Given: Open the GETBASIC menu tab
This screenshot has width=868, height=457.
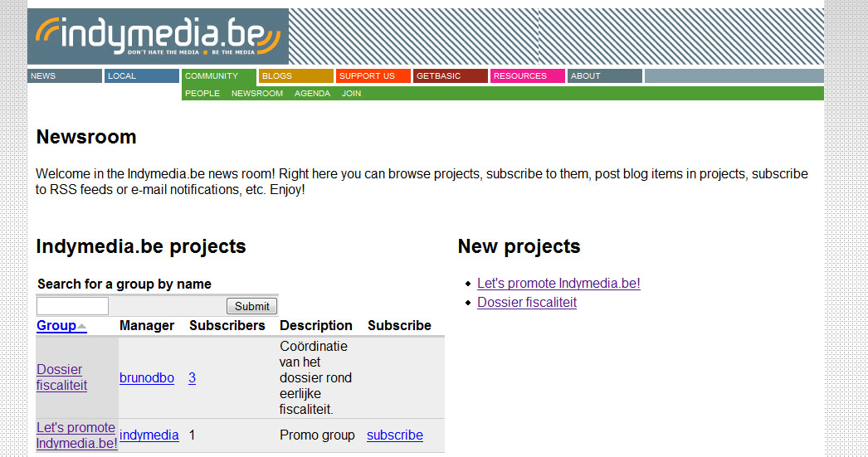Looking at the screenshot, I should tap(450, 75).
